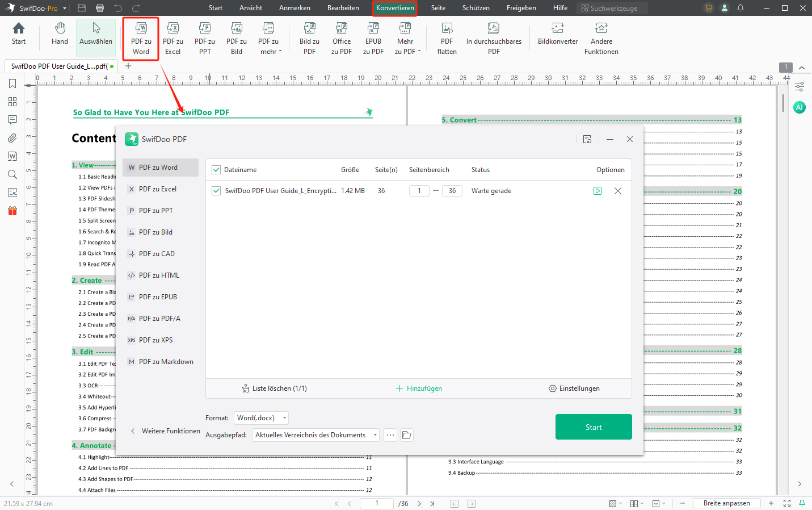812x510 pixels.
Task: Open Andere Funktionen in ribbon
Action: pyautogui.click(x=601, y=38)
